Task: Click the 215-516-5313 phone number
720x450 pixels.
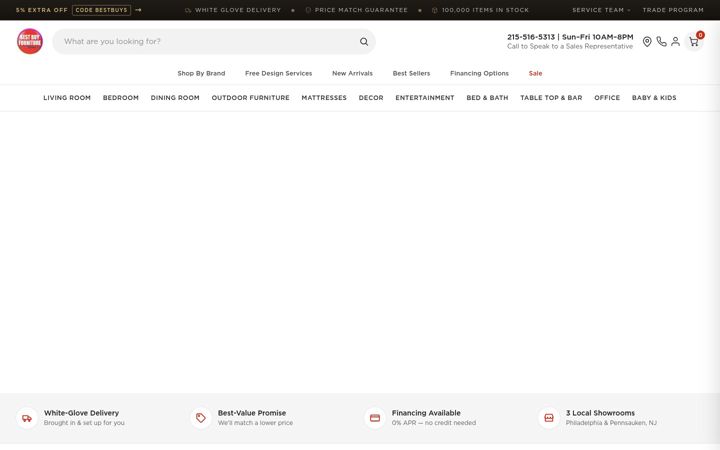Action: click(531, 37)
